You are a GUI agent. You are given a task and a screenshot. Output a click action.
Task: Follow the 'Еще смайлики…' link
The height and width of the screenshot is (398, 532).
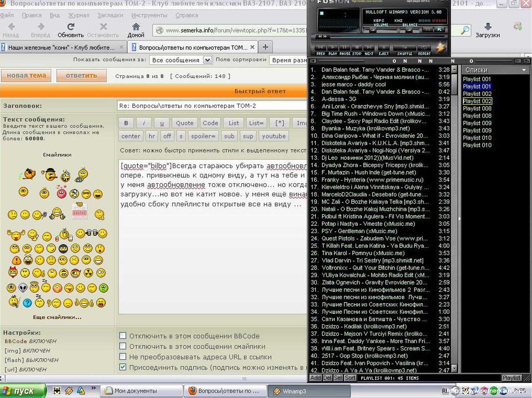point(57,317)
